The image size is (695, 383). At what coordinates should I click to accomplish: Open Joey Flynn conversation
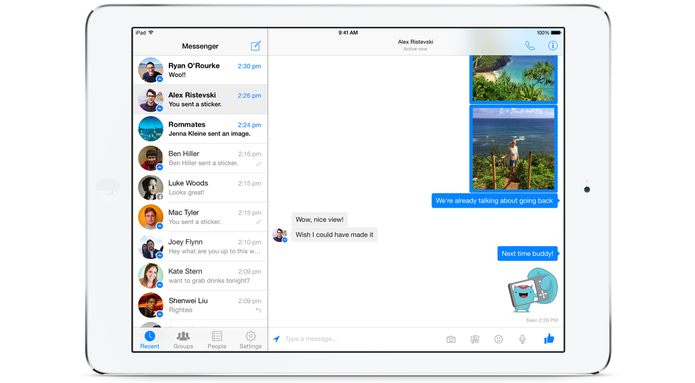coord(200,246)
